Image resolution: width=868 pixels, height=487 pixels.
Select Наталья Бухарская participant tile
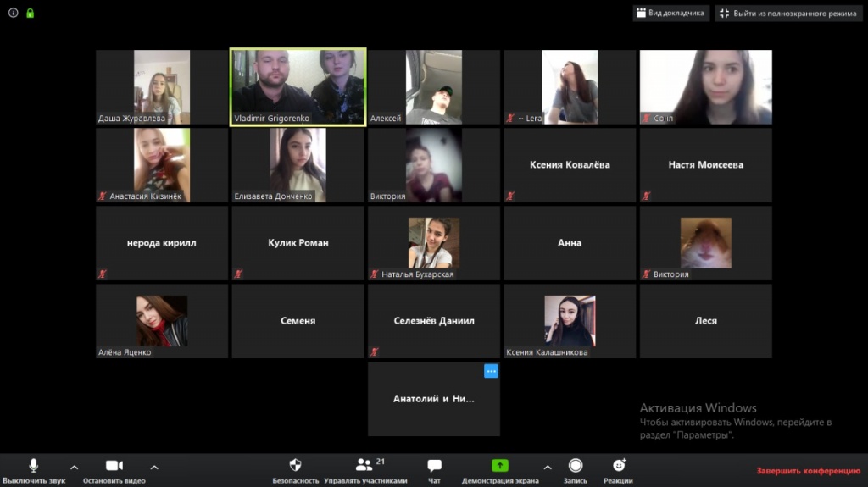click(434, 243)
